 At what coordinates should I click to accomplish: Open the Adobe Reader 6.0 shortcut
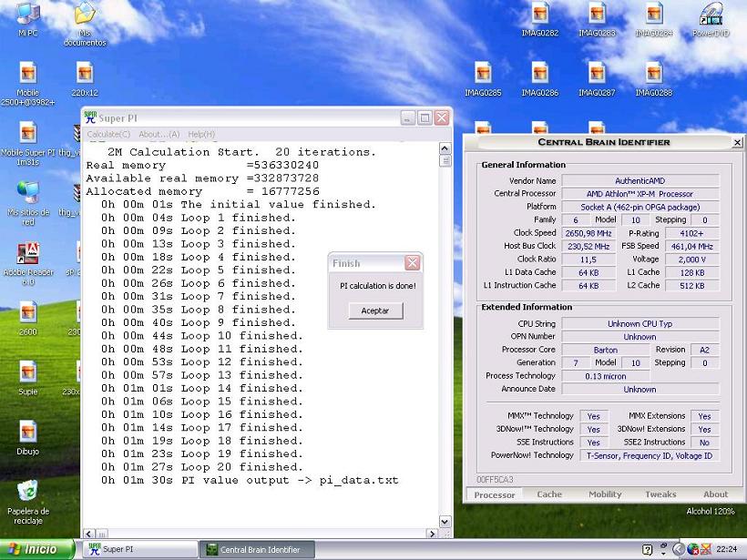click(x=27, y=255)
